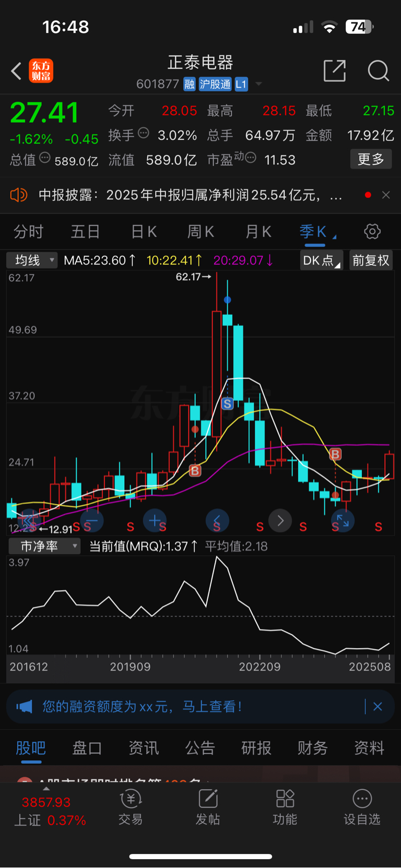Tap the megaphone icon in promo banner
401x868 pixels.
pyautogui.click(x=25, y=707)
